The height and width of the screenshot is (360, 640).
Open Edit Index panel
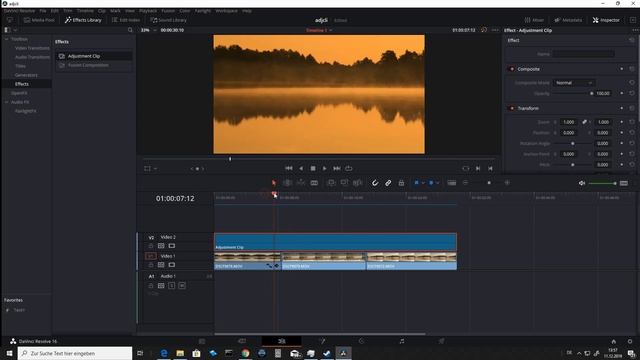click(126, 20)
